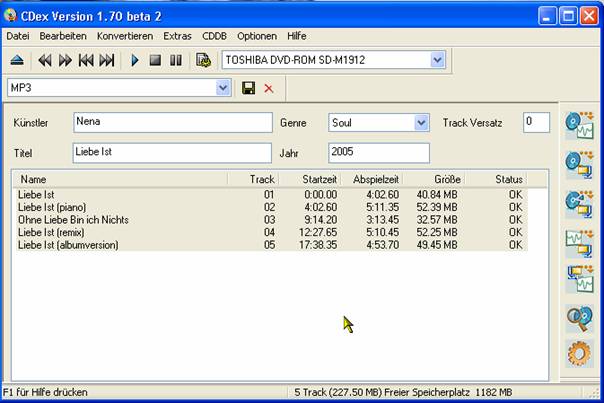The height and width of the screenshot is (403, 604).
Task: Convert WAV to compressed audio file icon
Action: point(579,243)
